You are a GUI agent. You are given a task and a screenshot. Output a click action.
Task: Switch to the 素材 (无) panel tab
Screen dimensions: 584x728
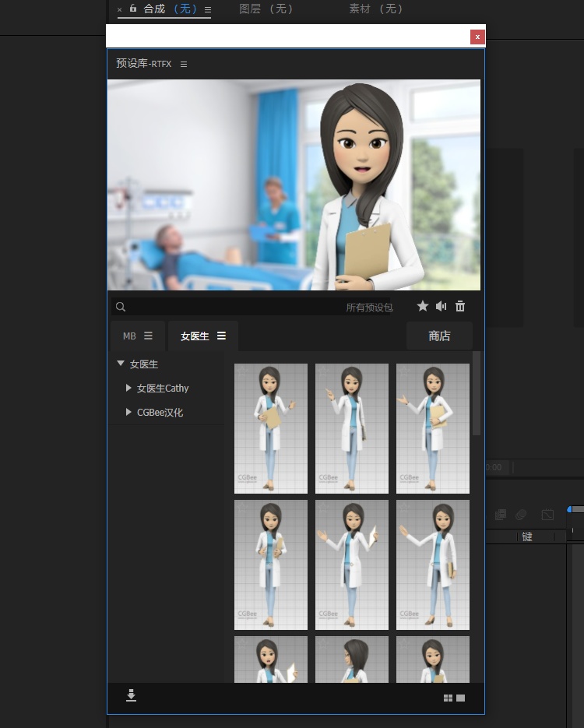[376, 9]
